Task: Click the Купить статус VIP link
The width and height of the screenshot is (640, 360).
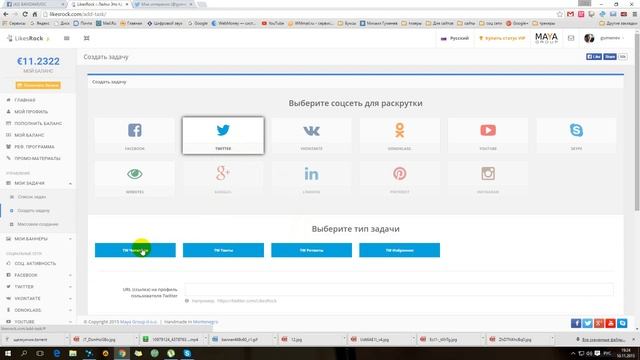Action: [x=502, y=38]
